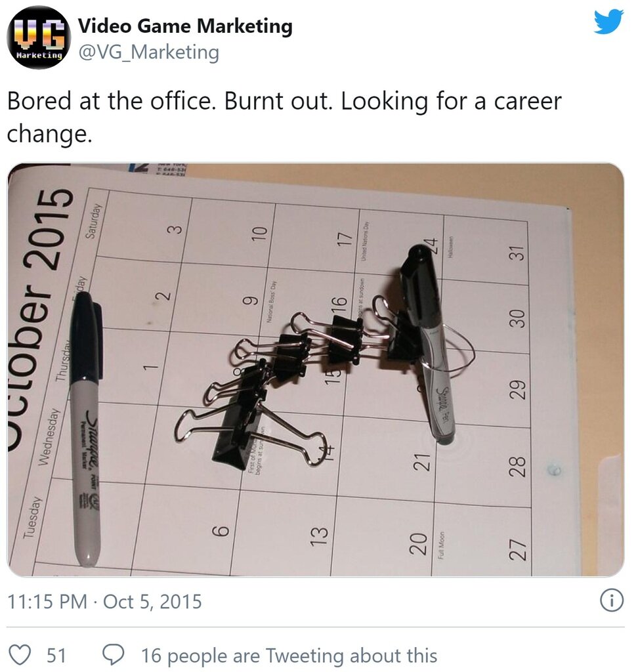The width and height of the screenshot is (636, 672).
Task: View 16 people are Tweeting about this
Action: point(289,656)
